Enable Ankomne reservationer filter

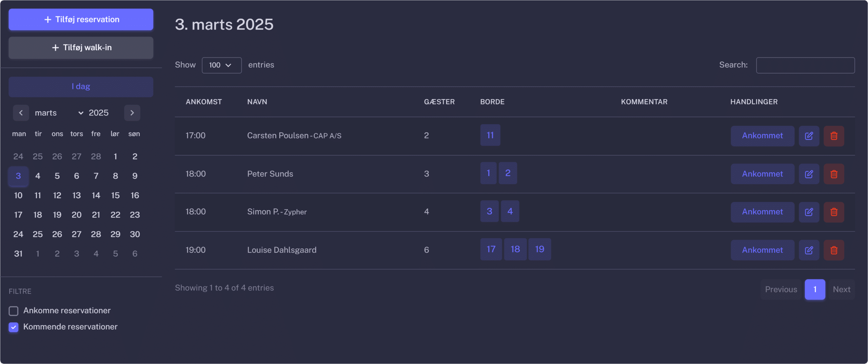click(x=14, y=311)
